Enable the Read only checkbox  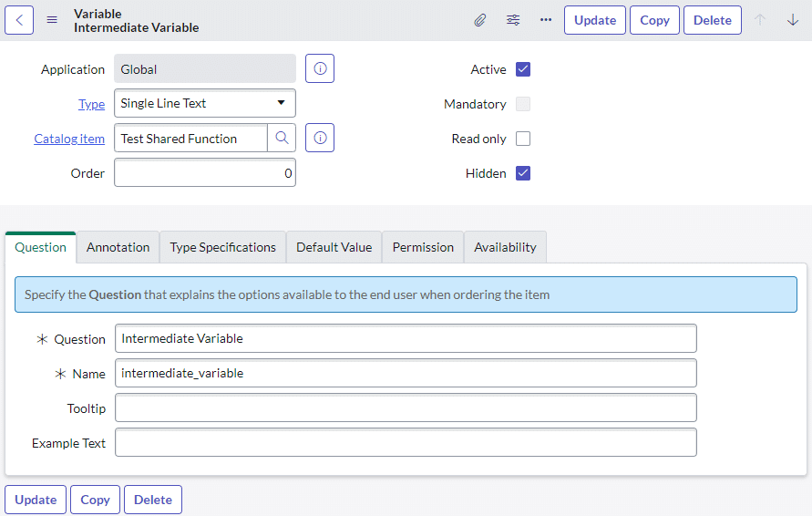[x=523, y=139]
